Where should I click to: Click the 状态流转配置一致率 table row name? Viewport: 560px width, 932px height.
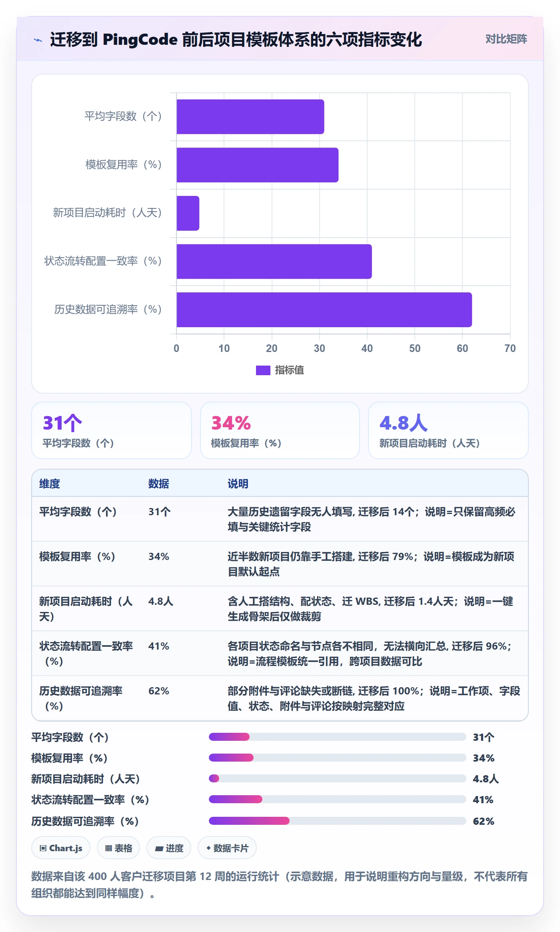point(86,654)
